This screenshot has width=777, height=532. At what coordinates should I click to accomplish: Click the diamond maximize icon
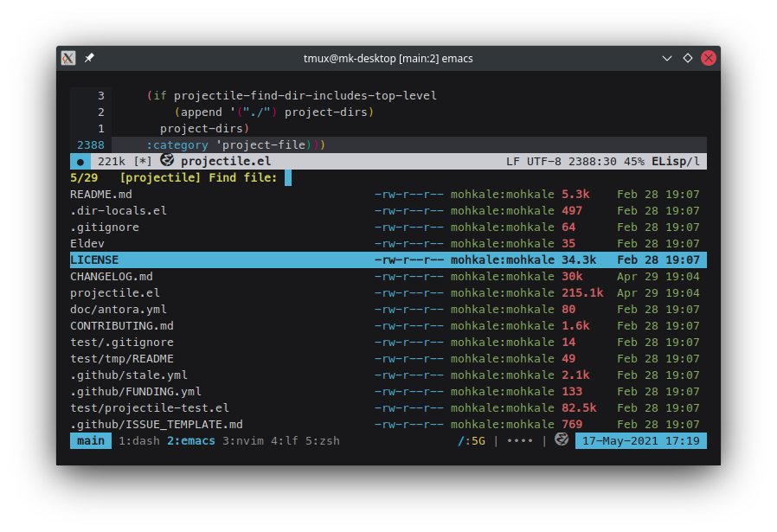(x=688, y=58)
